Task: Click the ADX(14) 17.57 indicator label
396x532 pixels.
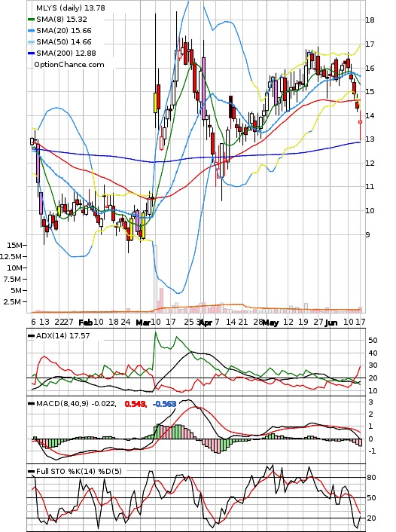Action: point(62,335)
